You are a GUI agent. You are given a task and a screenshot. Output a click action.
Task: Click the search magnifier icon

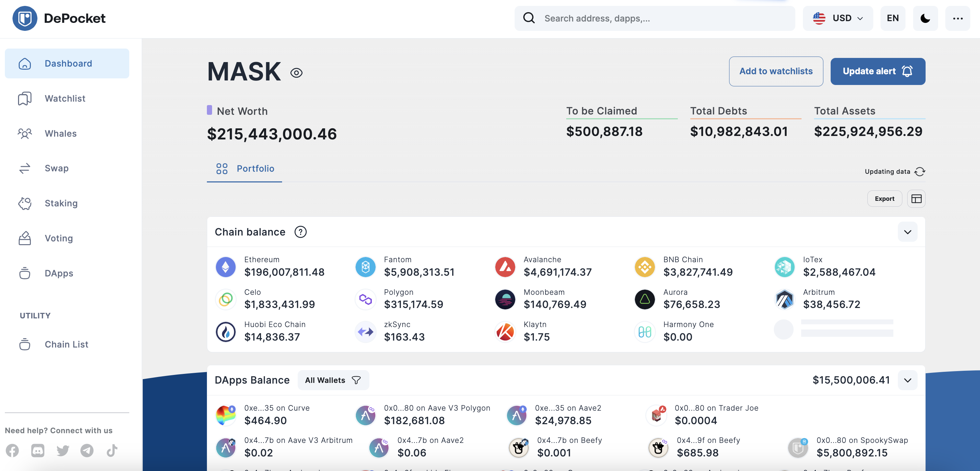529,18
